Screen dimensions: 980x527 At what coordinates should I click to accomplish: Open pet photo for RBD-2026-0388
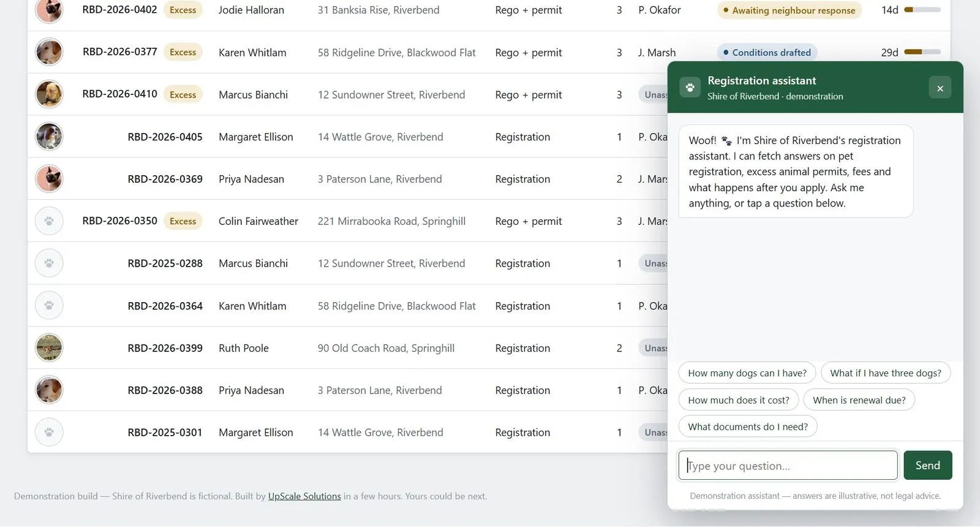coord(49,390)
